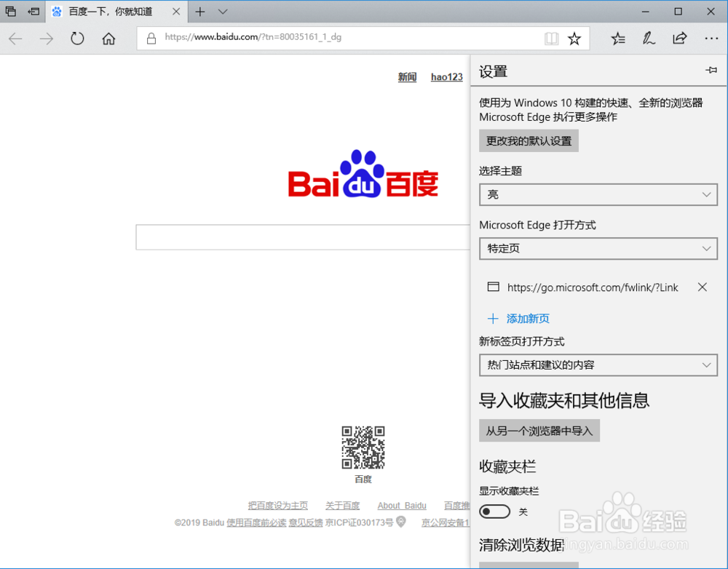Open the 选择主题 dropdown showing 亮
728x569 pixels.
598,194
